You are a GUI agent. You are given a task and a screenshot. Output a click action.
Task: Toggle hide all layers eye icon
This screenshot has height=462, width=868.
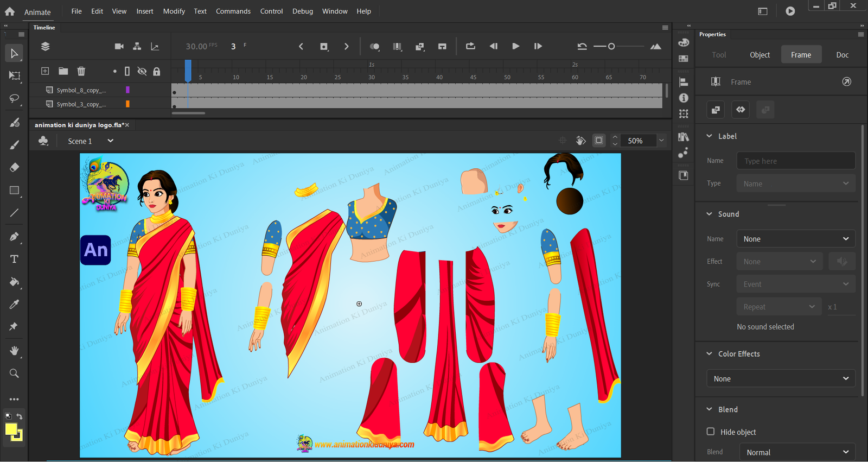142,71
